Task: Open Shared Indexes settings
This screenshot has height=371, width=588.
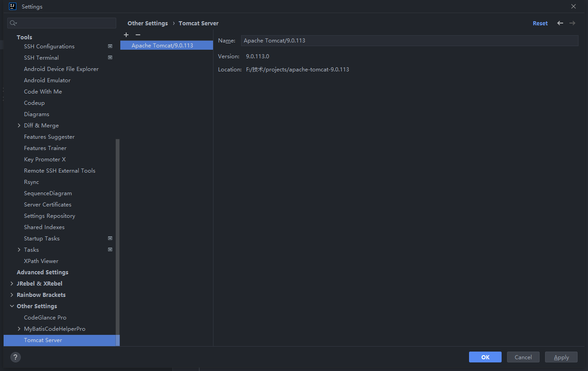Action: click(44, 227)
